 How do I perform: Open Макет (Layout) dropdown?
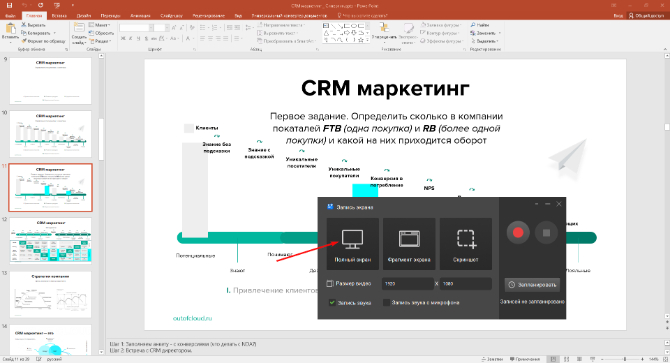tap(100, 25)
